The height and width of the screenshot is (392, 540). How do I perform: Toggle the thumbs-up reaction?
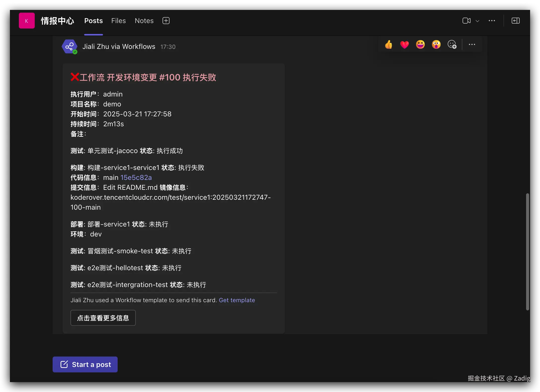pos(388,45)
